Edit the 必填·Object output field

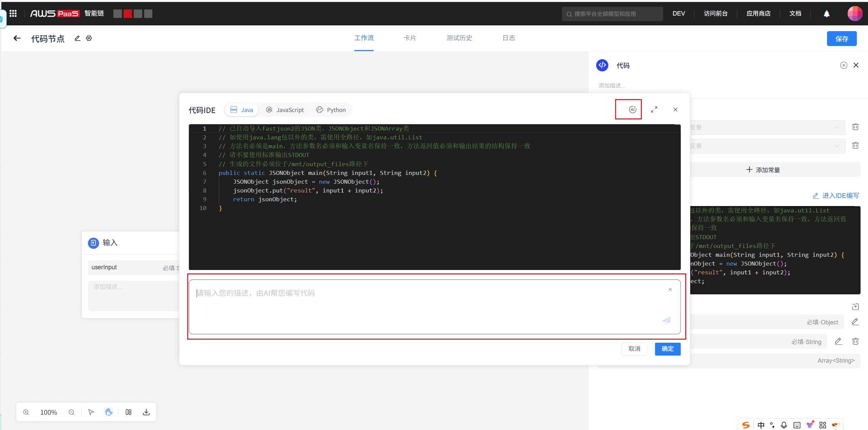tap(855, 322)
